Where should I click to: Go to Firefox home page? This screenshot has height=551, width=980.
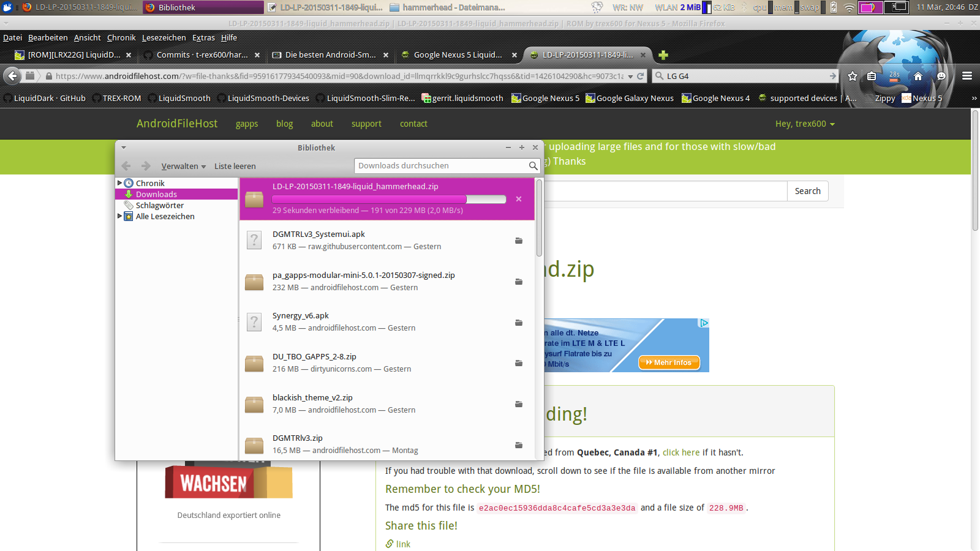(x=918, y=76)
